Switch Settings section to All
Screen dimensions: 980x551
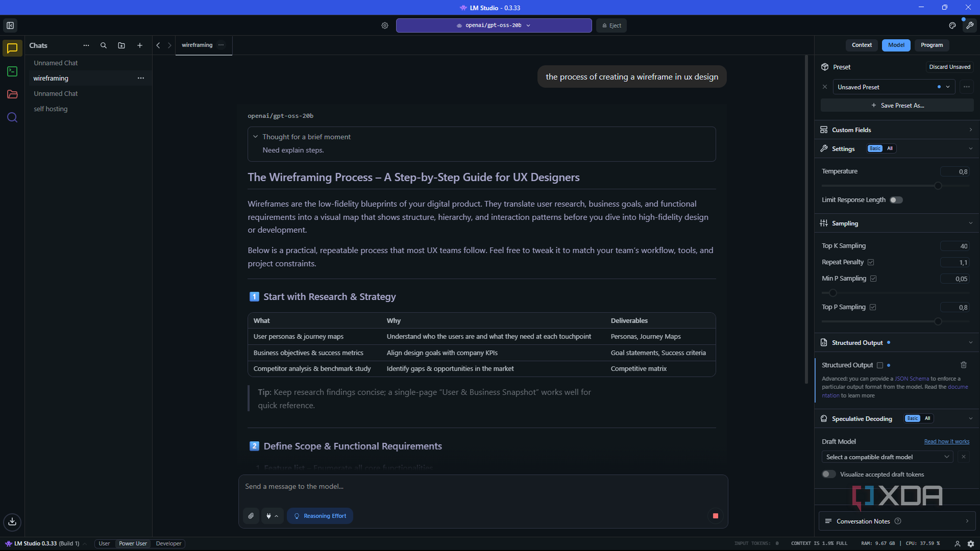pyautogui.click(x=890, y=148)
